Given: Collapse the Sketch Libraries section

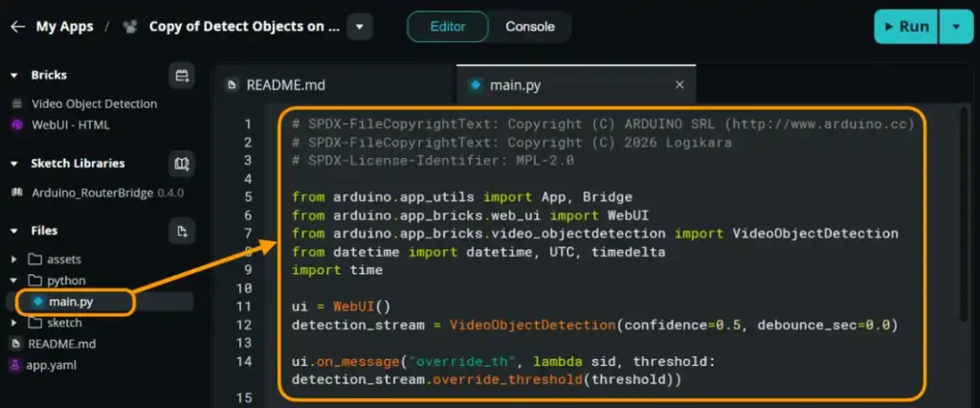Looking at the screenshot, I should click(13, 164).
